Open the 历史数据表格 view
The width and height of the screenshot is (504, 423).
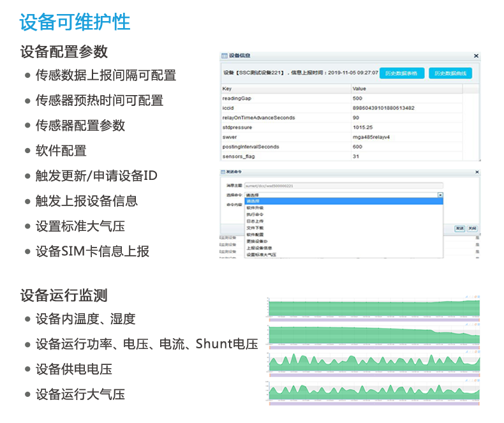click(x=401, y=73)
